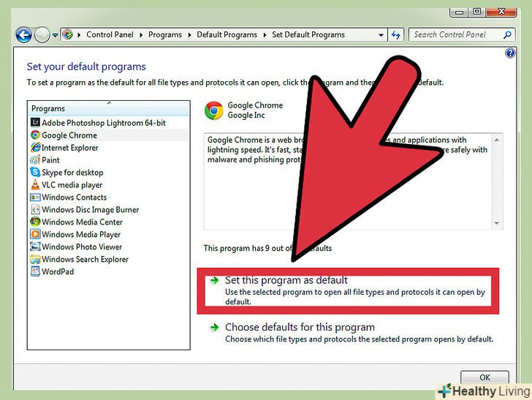Select Windows Media Player
Screen dimensions: 532x400
81,234
